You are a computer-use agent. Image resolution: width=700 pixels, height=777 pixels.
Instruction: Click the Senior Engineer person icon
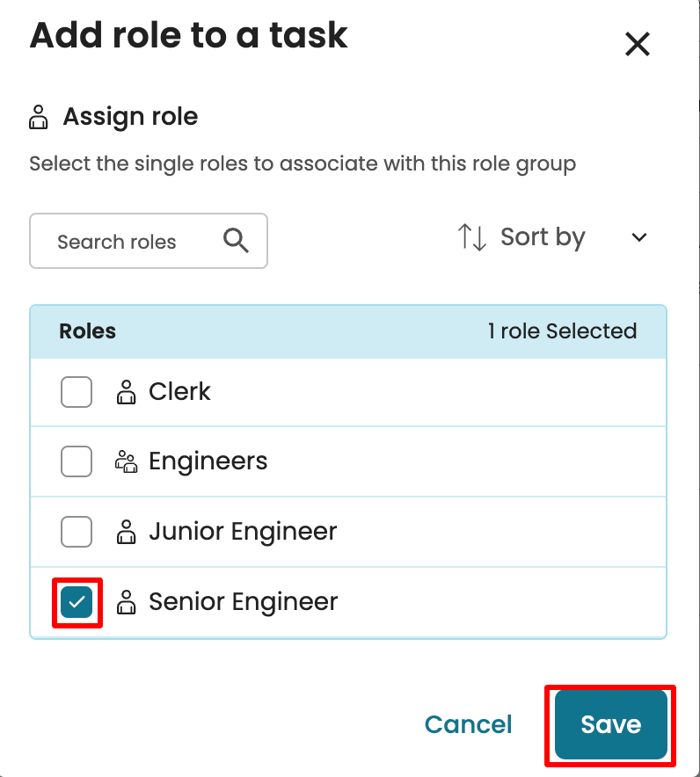(127, 602)
